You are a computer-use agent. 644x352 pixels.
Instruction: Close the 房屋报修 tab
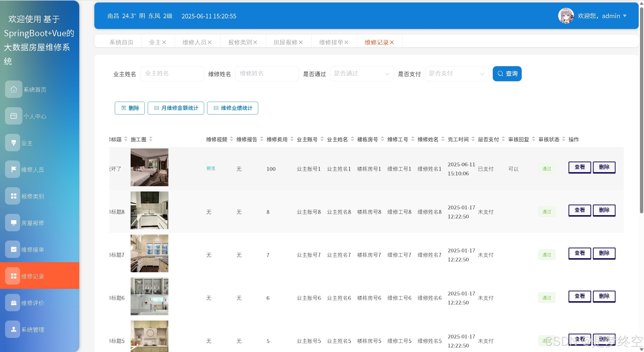point(301,42)
